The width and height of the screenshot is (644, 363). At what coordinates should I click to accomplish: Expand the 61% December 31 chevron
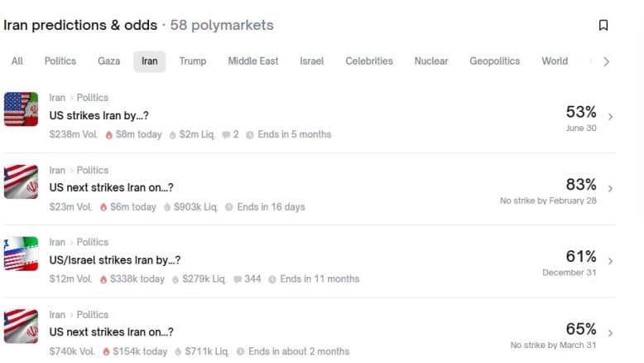(x=610, y=261)
